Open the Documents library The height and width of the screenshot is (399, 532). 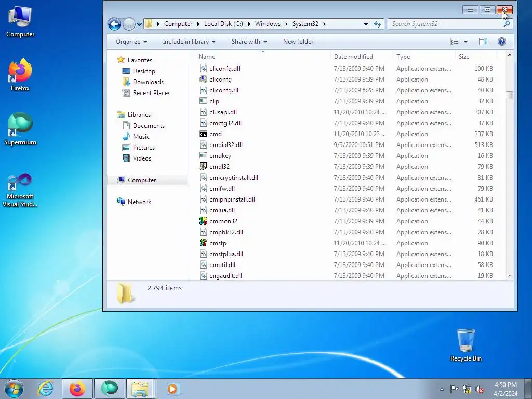click(x=149, y=126)
